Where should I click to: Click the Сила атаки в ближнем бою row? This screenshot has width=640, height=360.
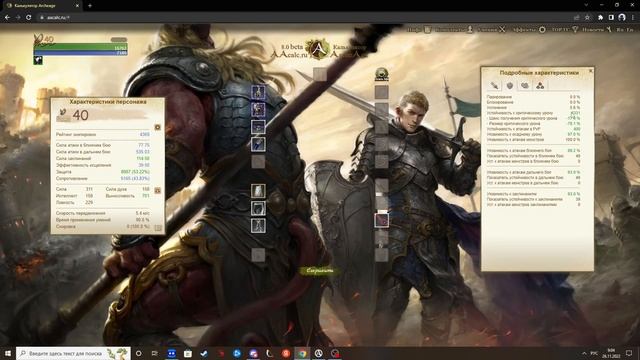click(102, 145)
